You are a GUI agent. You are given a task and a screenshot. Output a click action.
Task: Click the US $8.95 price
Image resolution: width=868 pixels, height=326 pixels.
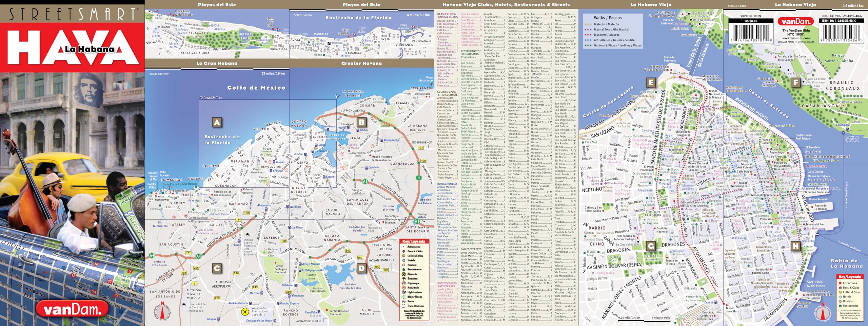pos(750,21)
